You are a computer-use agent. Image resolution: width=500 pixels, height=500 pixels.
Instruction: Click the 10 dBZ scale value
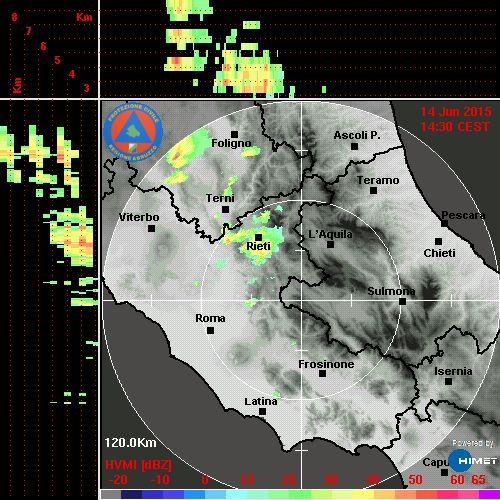[x=247, y=480]
